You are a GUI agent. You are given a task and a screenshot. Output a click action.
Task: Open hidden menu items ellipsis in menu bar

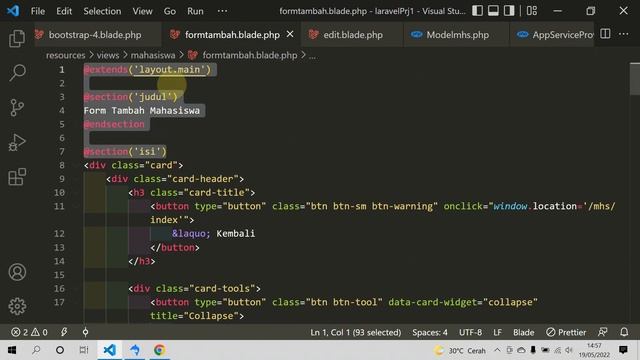point(222,11)
